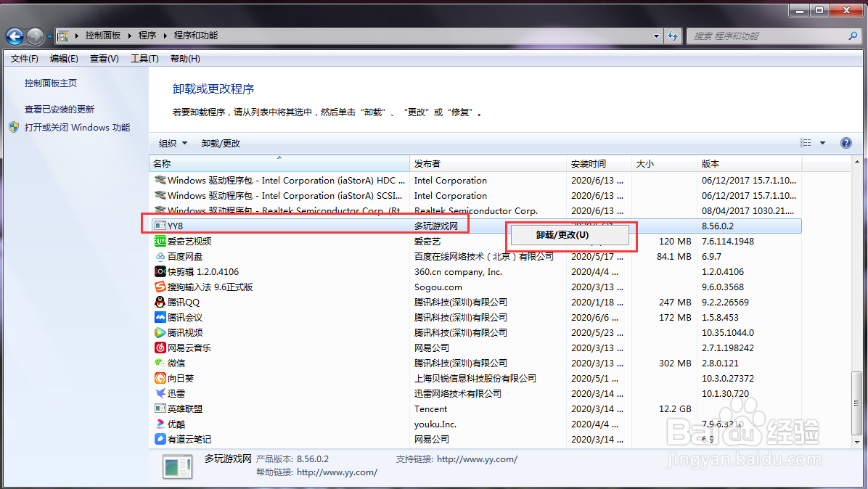Select the 腾讯视频 icon
The image size is (868, 489).
click(x=160, y=332)
